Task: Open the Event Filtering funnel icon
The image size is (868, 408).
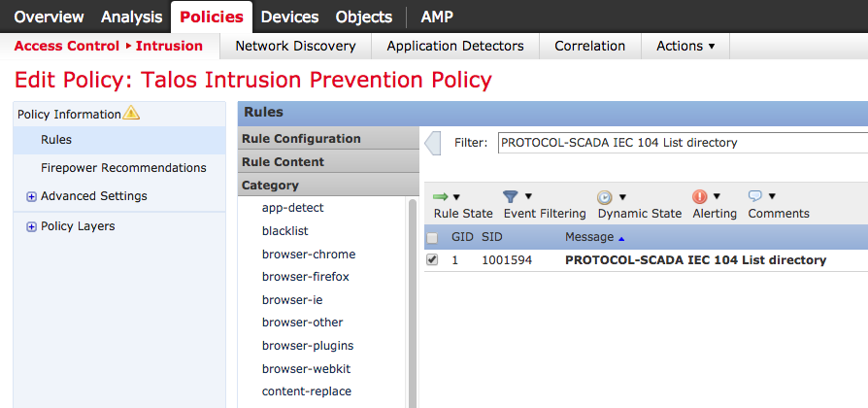Action: 511,196
